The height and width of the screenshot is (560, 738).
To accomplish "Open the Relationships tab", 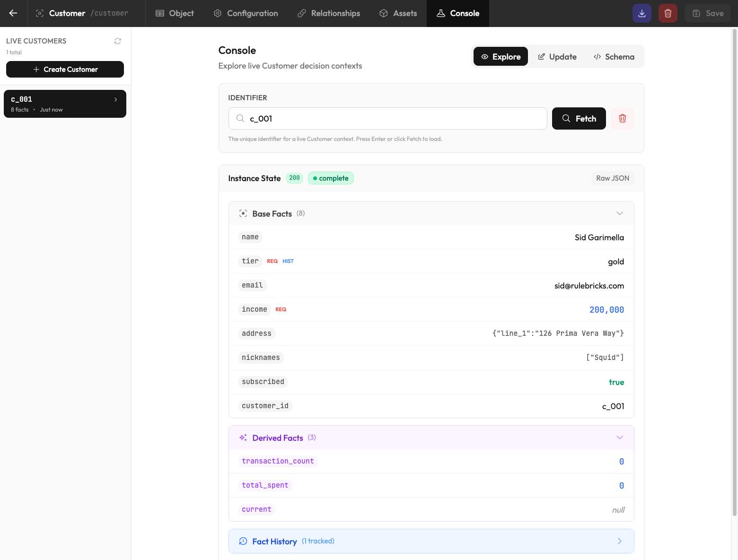I will [x=328, y=13].
